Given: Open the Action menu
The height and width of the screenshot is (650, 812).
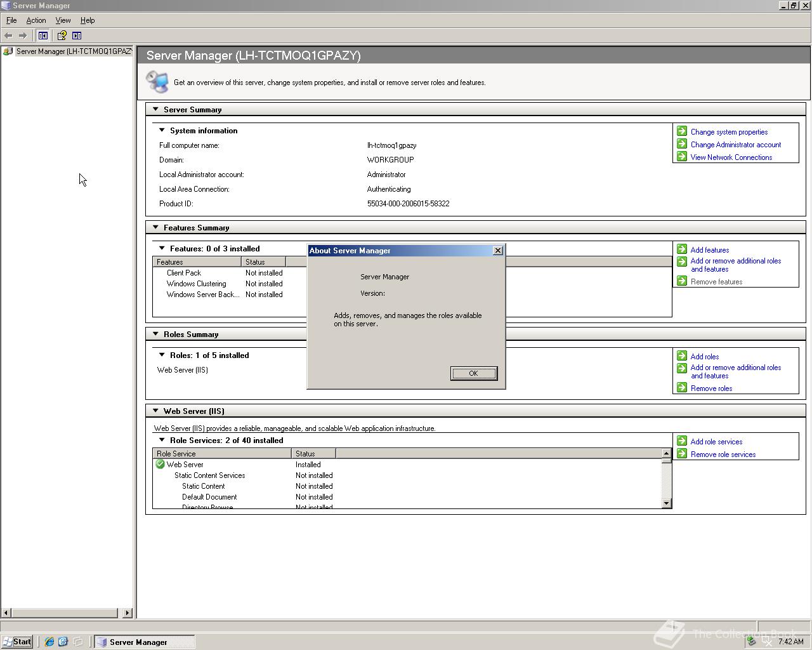Looking at the screenshot, I should (36, 20).
